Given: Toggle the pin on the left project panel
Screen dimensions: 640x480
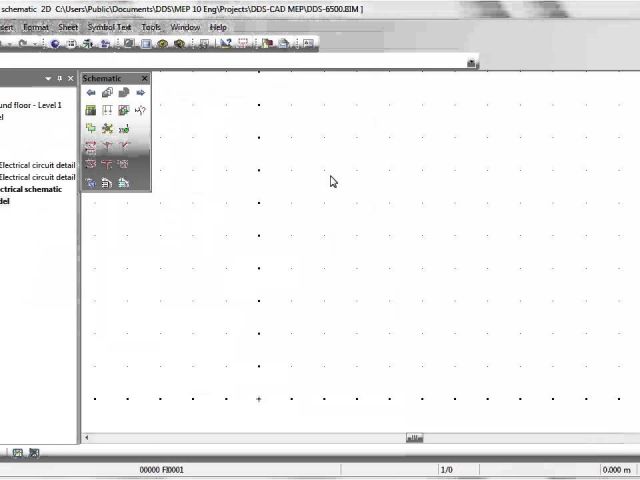Looking at the screenshot, I should tap(59, 78).
